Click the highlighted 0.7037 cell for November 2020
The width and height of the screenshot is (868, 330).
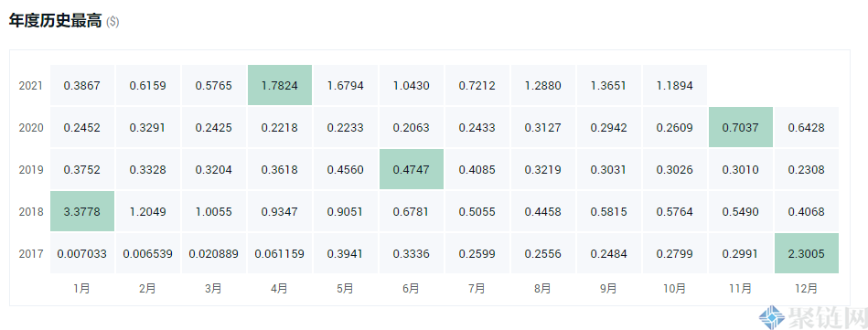(741, 127)
